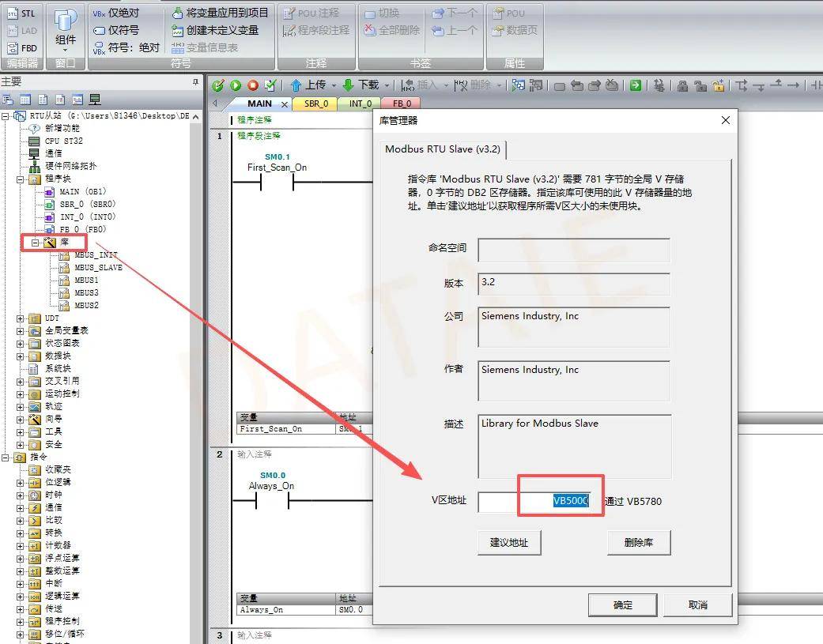Select 系统块 in the project tree
The image size is (823, 644).
coord(51,369)
